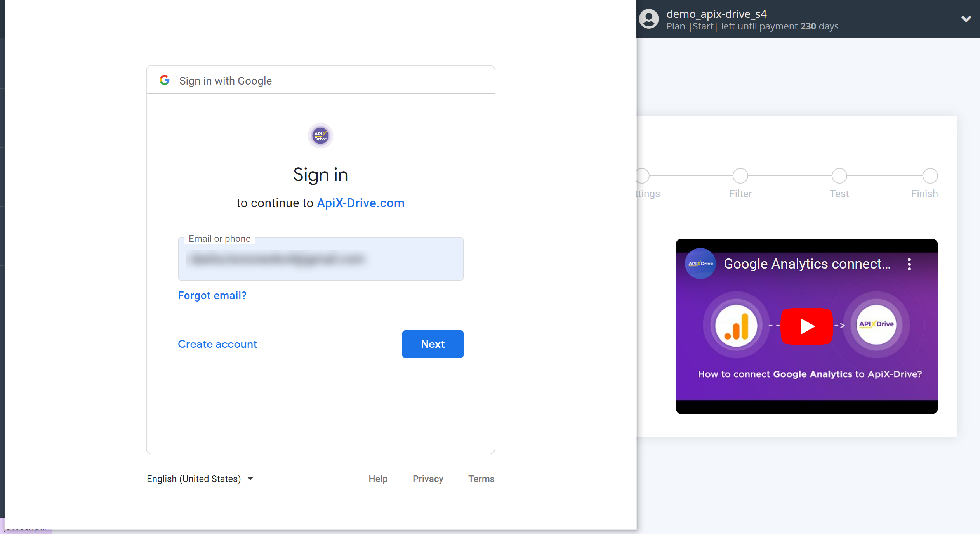
Task: Click the 'Create account' link
Action: 217,344
